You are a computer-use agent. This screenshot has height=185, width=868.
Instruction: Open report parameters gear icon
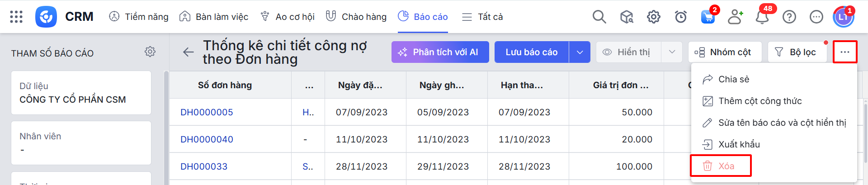pos(150,52)
